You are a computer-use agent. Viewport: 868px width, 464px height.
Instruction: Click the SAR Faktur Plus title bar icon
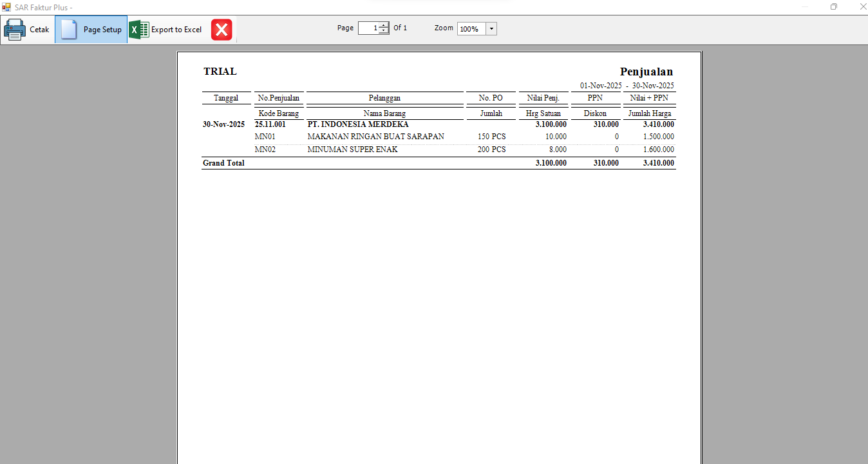[6, 7]
